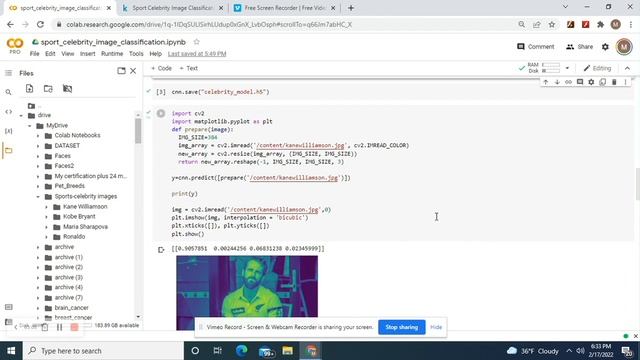The height and width of the screenshot is (360, 640).
Task: Switch to Sport Celebrity Image Classification Kaggle tab
Action: coord(172,8)
